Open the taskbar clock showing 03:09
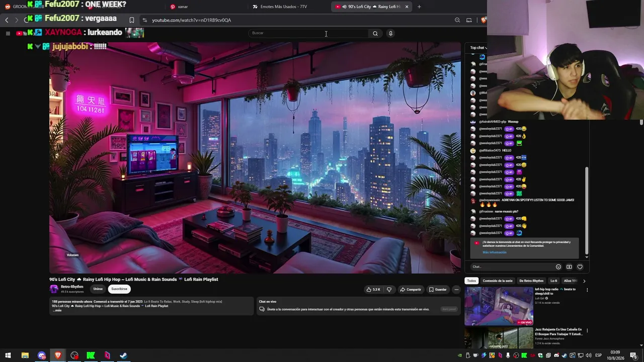644x362 pixels. tap(615, 355)
